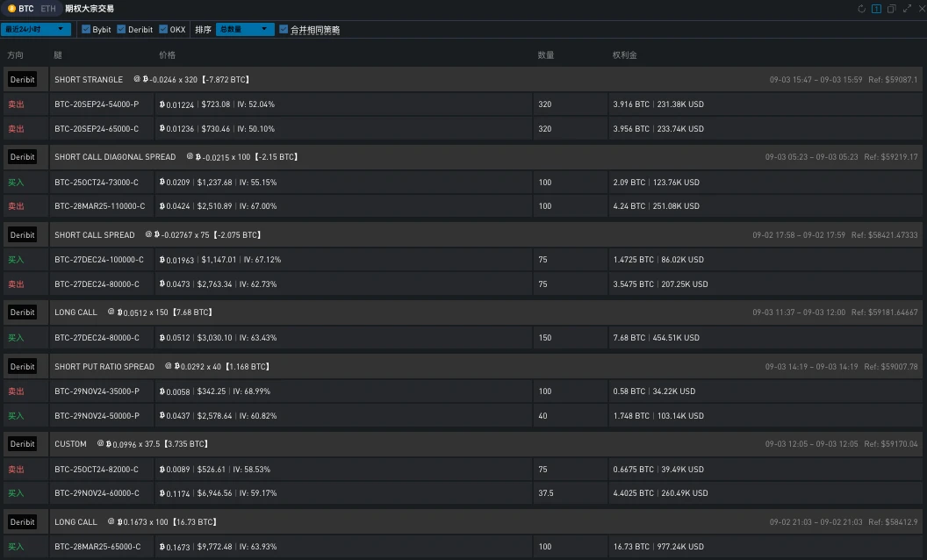Click the Deribit badge beside LONG CALL 0.0512
927x560 pixels.
pos(23,312)
